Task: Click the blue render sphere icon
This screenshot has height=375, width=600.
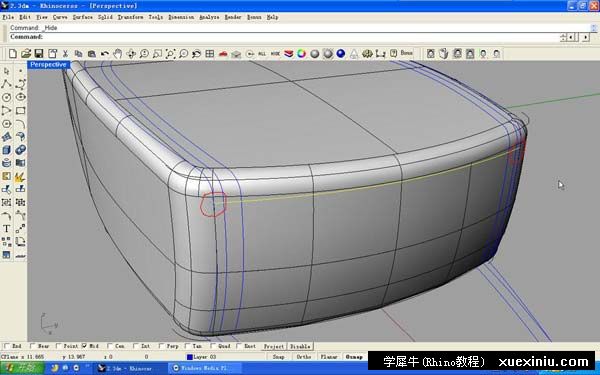Action: (x=341, y=54)
